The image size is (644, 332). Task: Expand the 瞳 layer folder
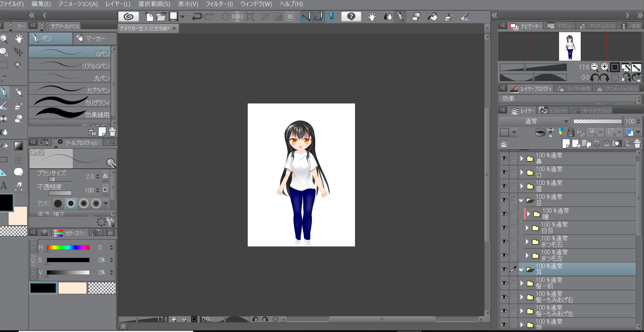click(x=528, y=214)
